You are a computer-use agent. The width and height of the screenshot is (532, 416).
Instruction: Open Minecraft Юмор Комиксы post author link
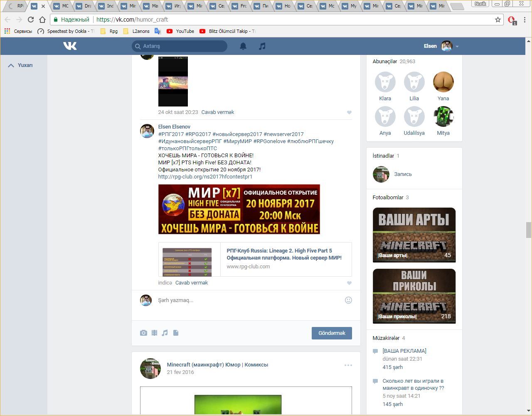tap(217, 365)
